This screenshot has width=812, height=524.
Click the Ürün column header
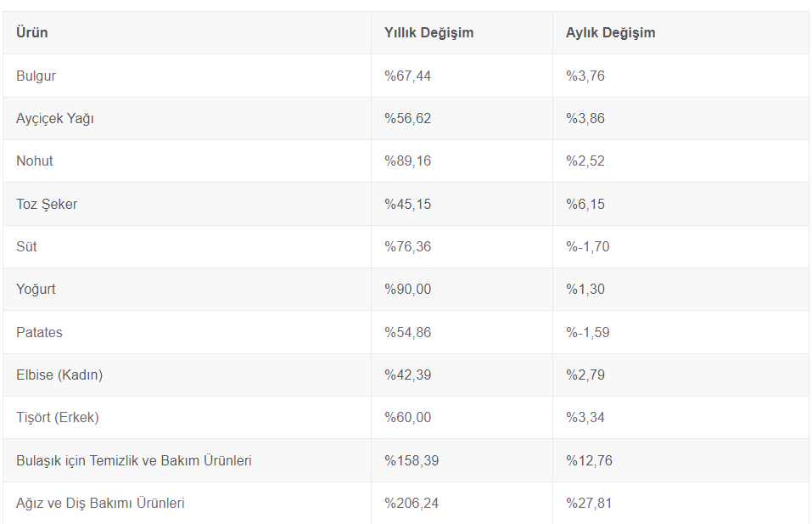32,33
